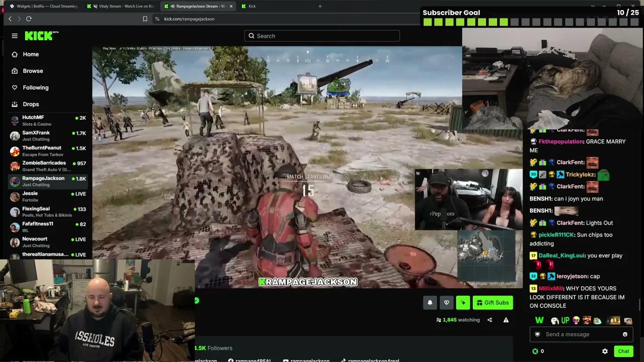This screenshot has width=644, height=362.
Task: Click the chat message 'can i joyn you man'
Action: point(578,199)
